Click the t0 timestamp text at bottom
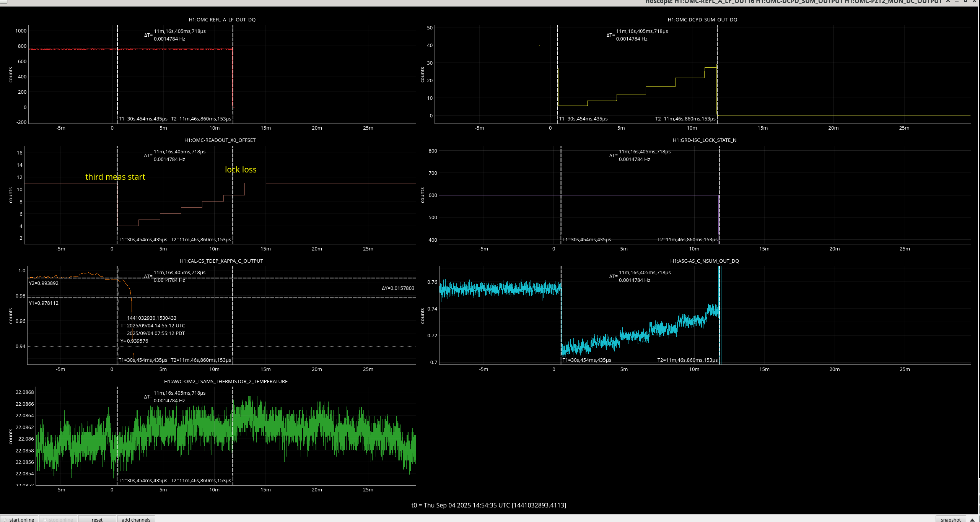Image resolution: width=980 pixels, height=522 pixels. click(x=488, y=505)
